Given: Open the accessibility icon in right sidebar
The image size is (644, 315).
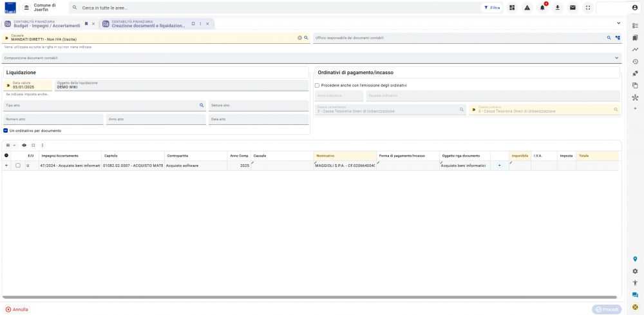Looking at the screenshot, I should (636, 283).
